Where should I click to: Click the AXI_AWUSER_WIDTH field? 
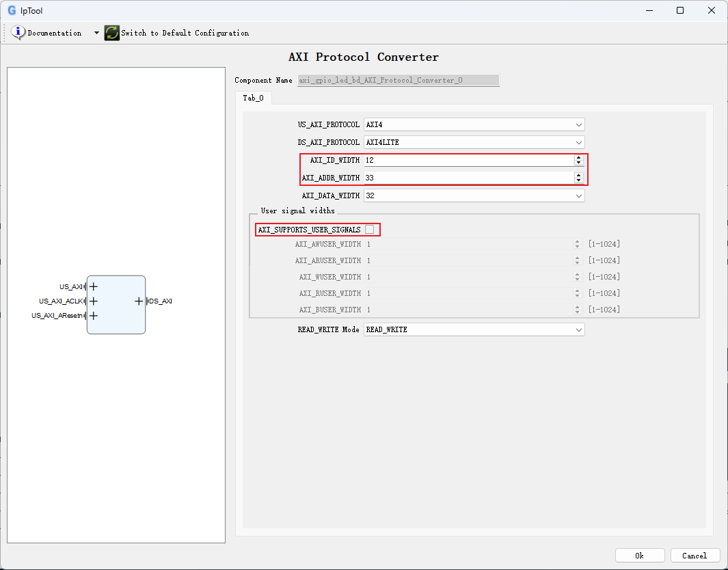(470, 244)
